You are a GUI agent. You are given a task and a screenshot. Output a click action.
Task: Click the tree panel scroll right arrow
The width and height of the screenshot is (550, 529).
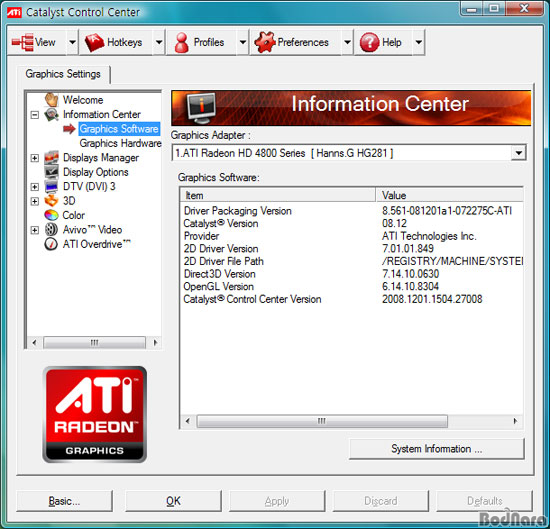pos(155,342)
